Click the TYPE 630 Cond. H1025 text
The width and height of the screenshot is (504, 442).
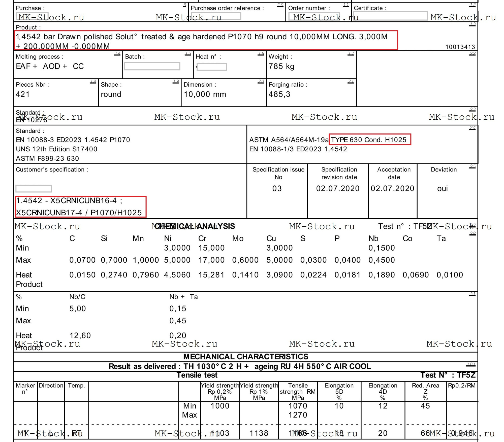pyautogui.click(x=369, y=140)
